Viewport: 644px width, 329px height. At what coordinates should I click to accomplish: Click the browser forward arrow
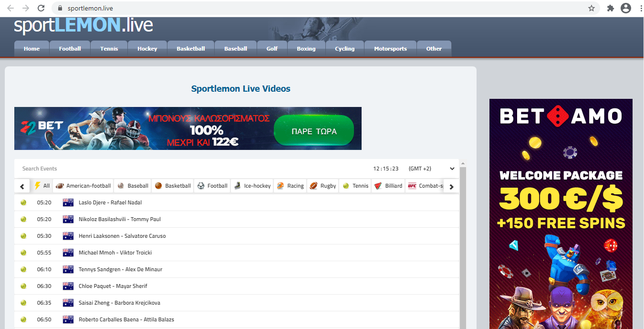pyautogui.click(x=26, y=8)
